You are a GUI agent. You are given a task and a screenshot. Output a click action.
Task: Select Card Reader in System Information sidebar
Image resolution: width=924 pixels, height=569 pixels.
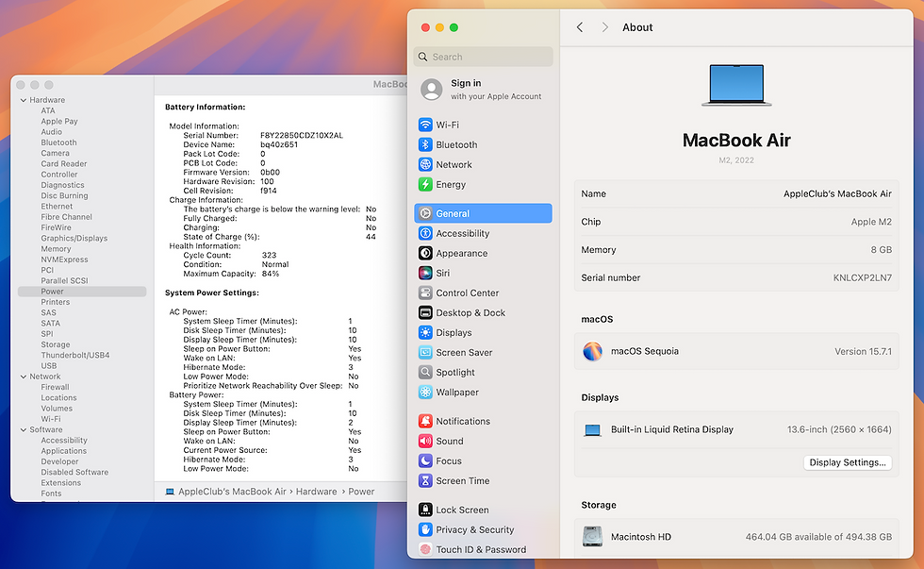pyautogui.click(x=64, y=164)
